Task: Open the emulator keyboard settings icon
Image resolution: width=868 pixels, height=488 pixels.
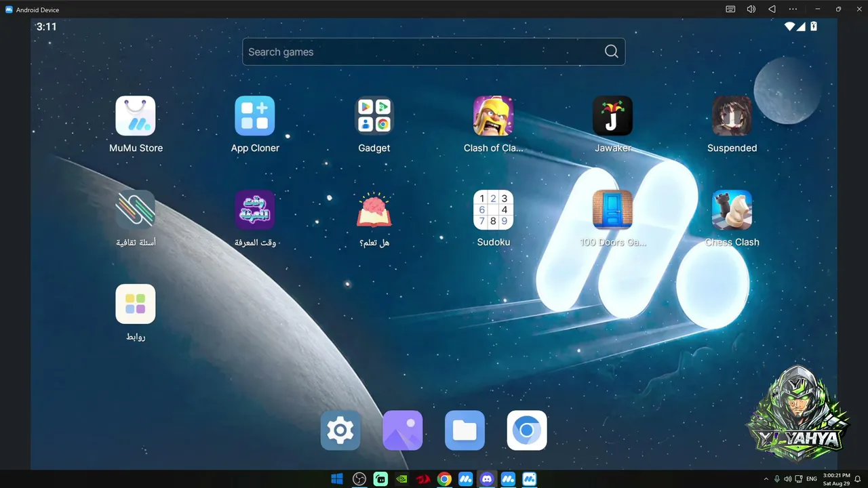Action: point(730,9)
